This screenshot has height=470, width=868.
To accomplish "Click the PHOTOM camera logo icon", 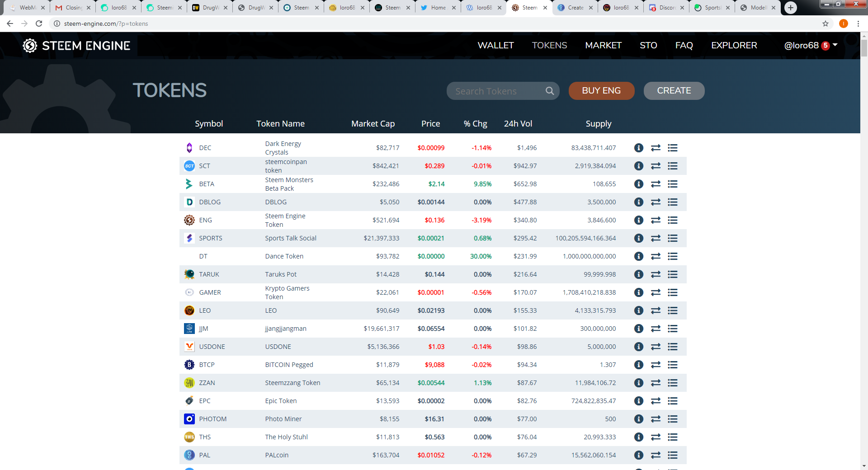I will 189,419.
